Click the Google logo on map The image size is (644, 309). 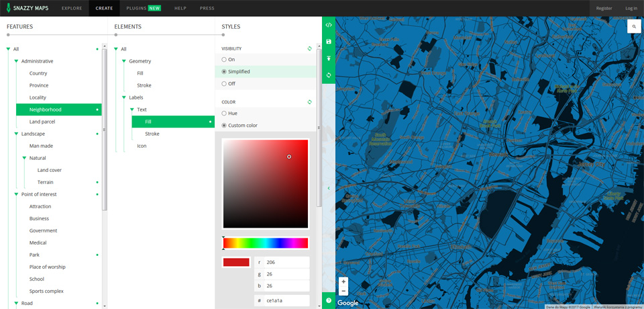348,303
